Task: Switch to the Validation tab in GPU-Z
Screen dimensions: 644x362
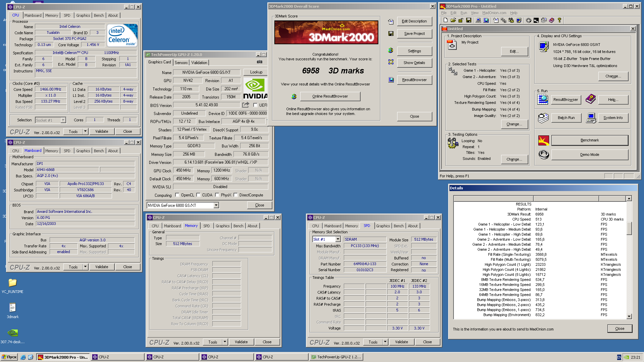Action: tap(199, 63)
